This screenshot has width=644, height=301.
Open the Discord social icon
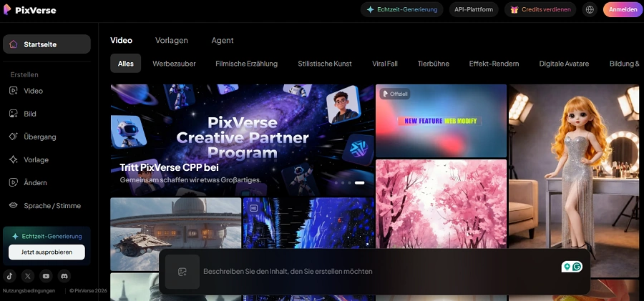pyautogui.click(x=64, y=276)
